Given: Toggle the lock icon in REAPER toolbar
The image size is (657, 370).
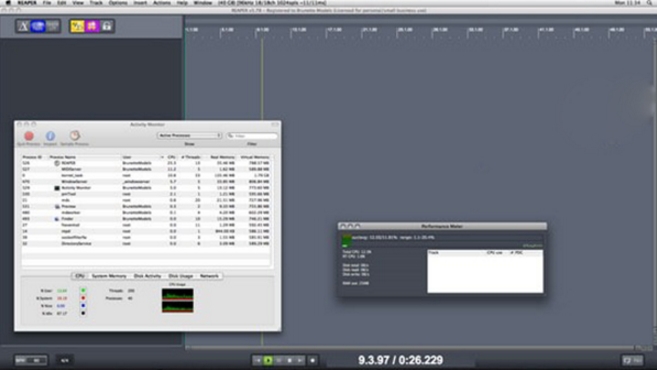Looking at the screenshot, I should (x=107, y=26).
